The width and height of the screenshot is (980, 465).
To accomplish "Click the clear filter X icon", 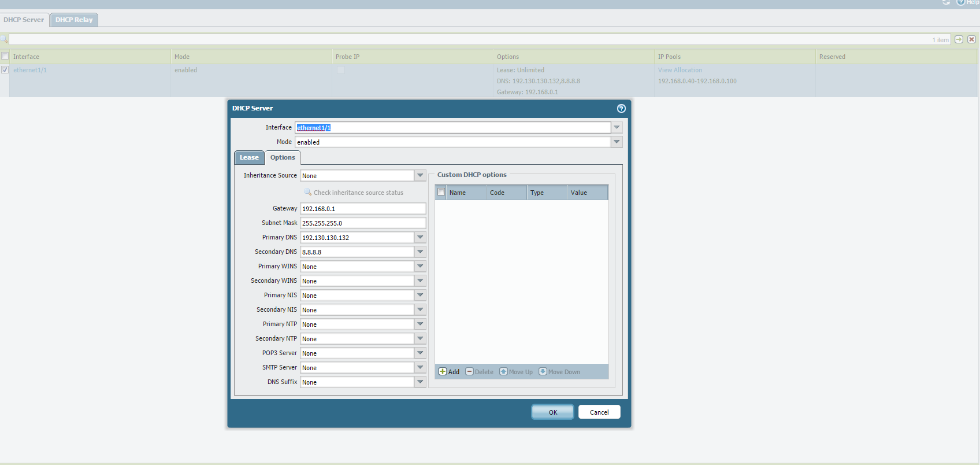I will pyautogui.click(x=971, y=39).
